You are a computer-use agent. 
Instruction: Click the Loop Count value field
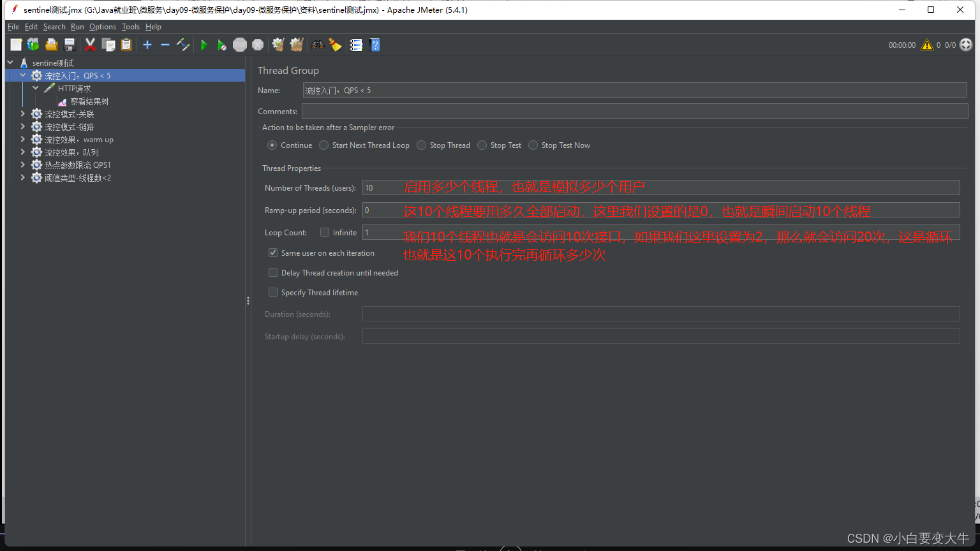pyautogui.click(x=661, y=232)
